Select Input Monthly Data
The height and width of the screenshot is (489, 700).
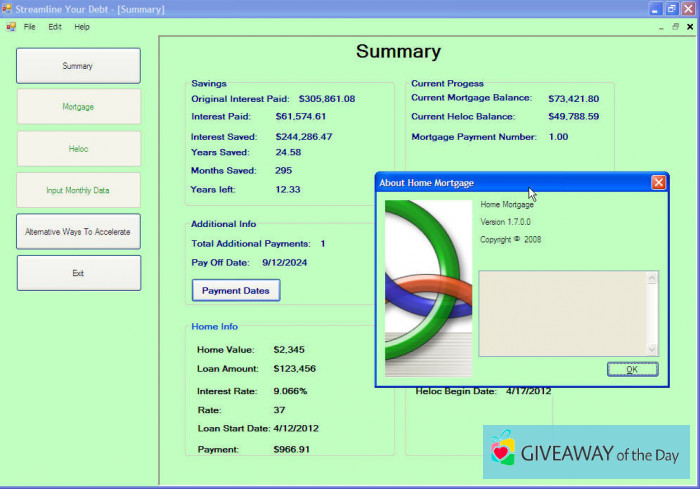click(x=78, y=190)
